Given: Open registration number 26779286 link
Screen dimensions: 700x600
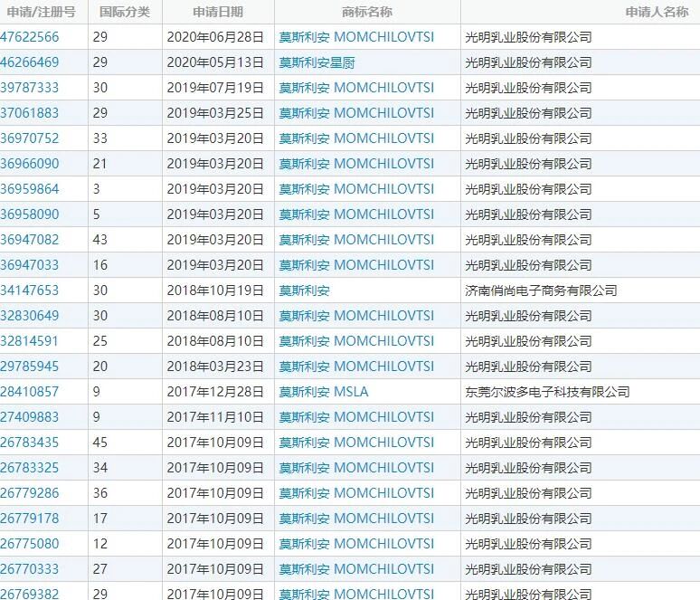Looking at the screenshot, I should [x=30, y=493].
